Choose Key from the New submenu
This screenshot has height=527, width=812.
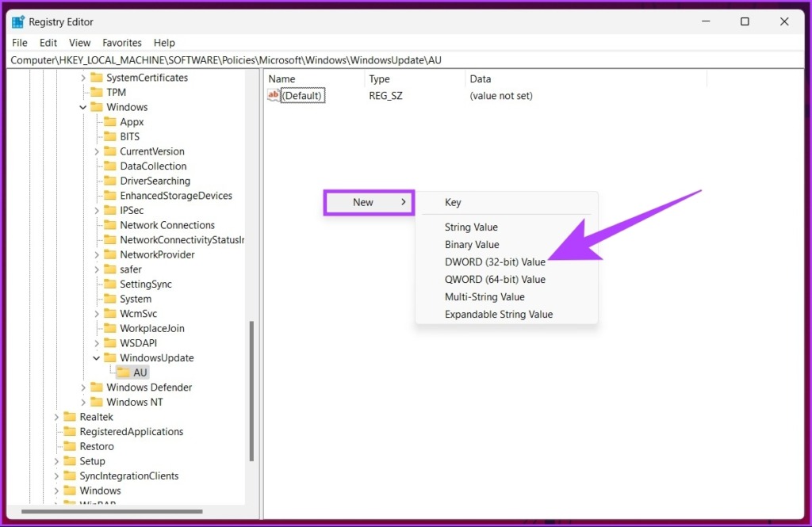click(453, 202)
